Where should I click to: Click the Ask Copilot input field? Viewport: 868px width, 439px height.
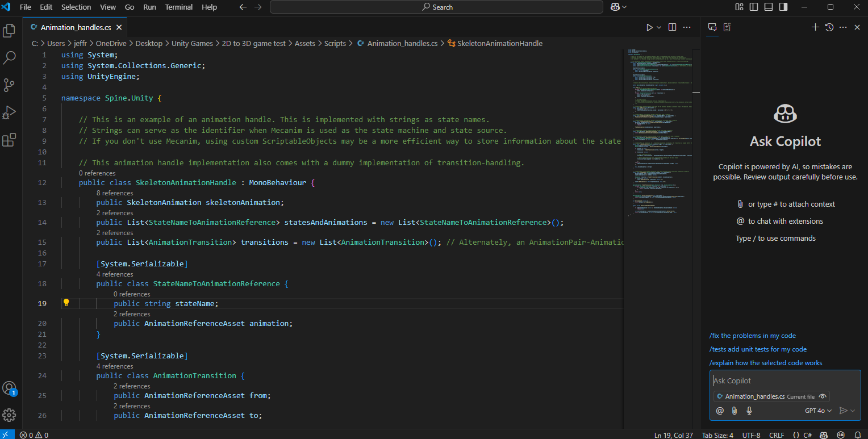tap(784, 381)
